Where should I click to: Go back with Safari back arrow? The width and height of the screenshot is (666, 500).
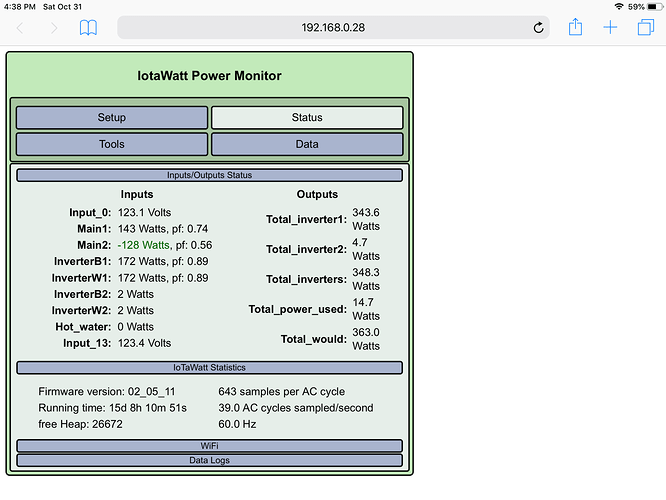click(x=20, y=28)
